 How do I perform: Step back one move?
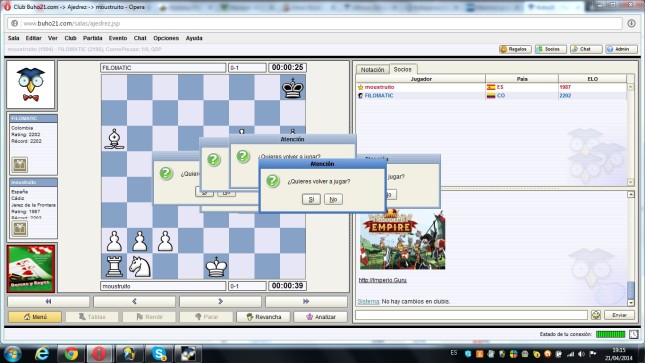[x=134, y=301]
